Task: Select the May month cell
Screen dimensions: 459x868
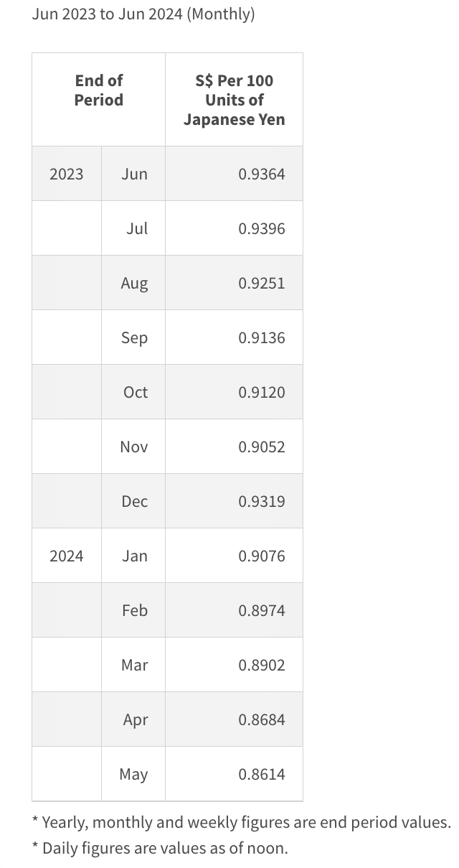Action: point(133,774)
